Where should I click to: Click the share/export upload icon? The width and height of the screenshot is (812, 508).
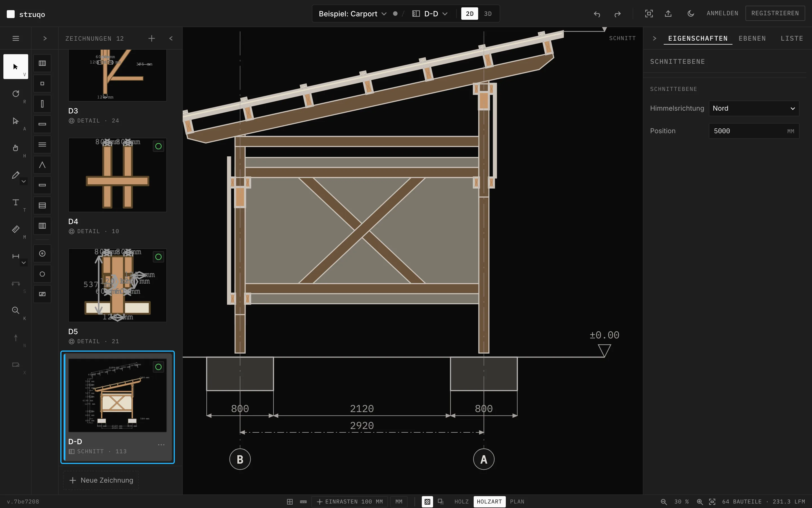pos(668,14)
